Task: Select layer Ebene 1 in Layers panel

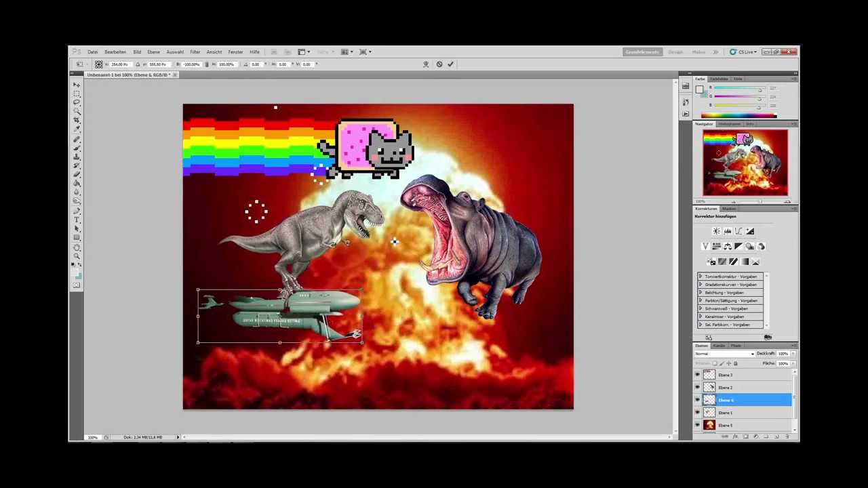Action: click(743, 412)
